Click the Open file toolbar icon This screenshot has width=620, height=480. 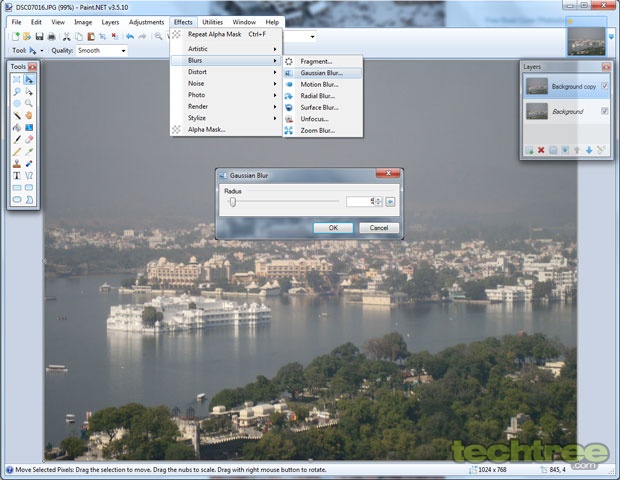[27, 37]
